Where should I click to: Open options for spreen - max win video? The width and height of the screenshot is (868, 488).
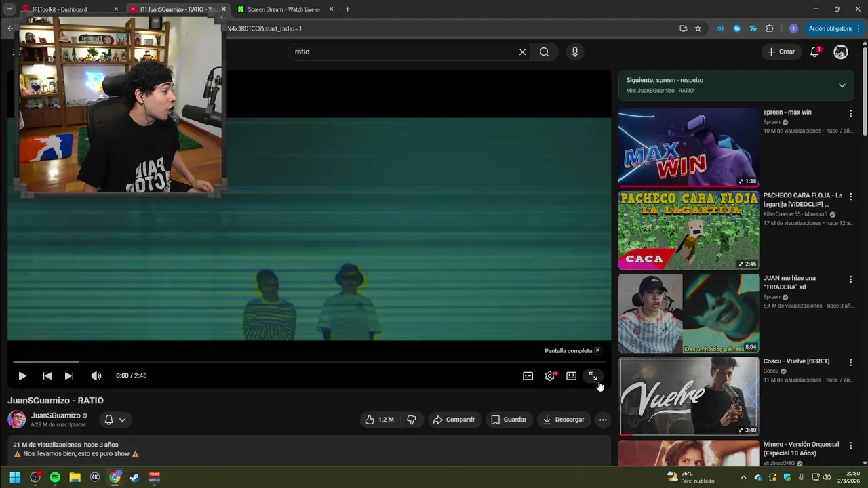tap(850, 113)
